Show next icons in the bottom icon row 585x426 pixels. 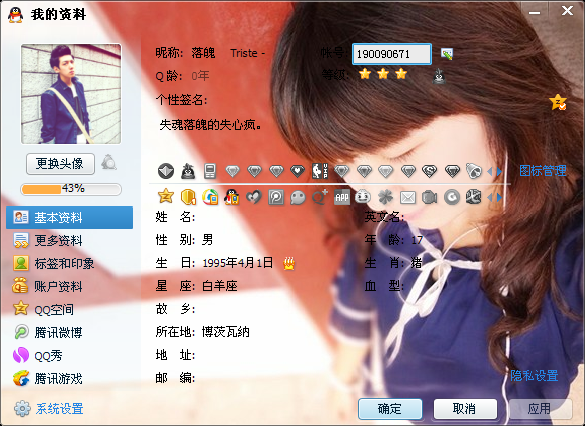click(499, 197)
